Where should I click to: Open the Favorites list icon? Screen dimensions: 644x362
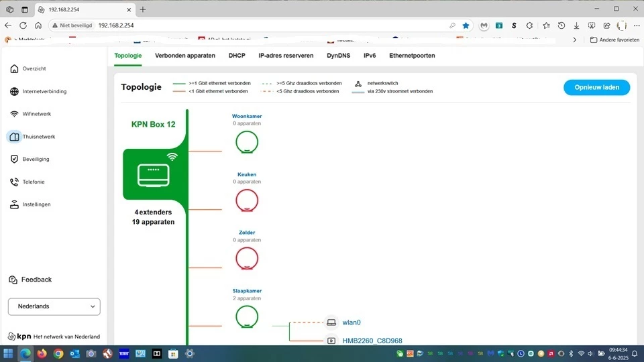(546, 25)
